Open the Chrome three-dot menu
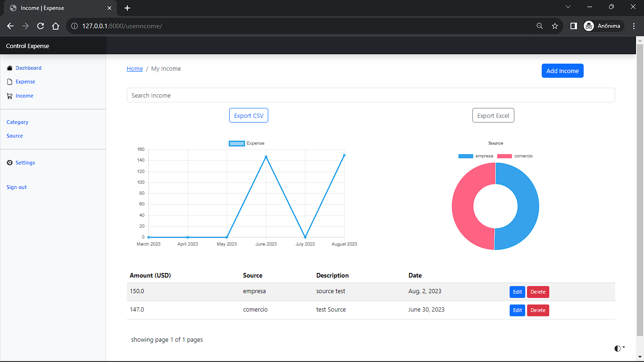Image resolution: width=644 pixels, height=362 pixels. click(634, 26)
